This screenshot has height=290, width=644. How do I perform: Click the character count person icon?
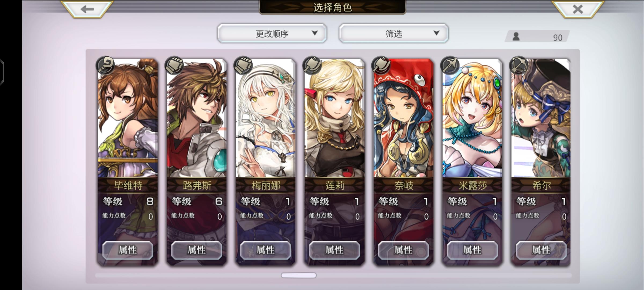[516, 37]
